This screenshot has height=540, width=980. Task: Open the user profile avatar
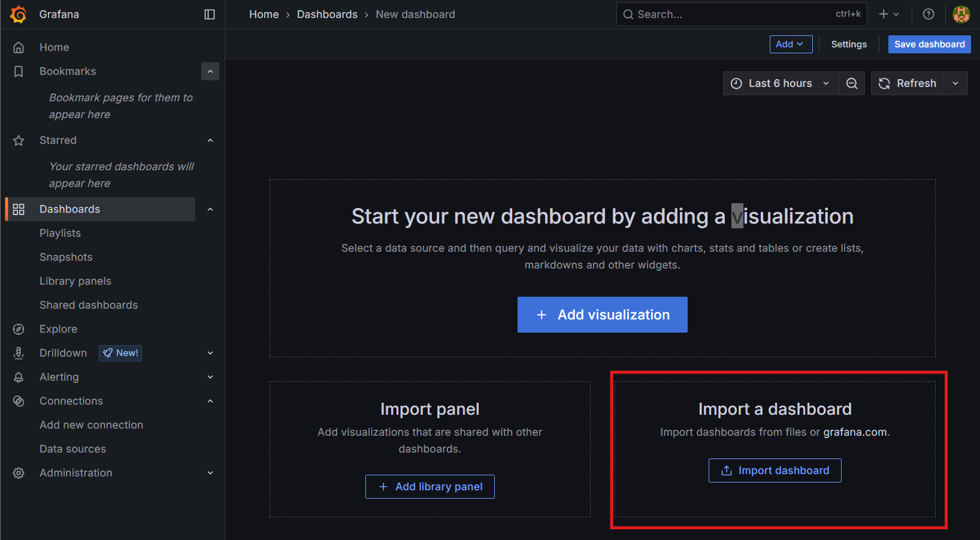coord(961,14)
